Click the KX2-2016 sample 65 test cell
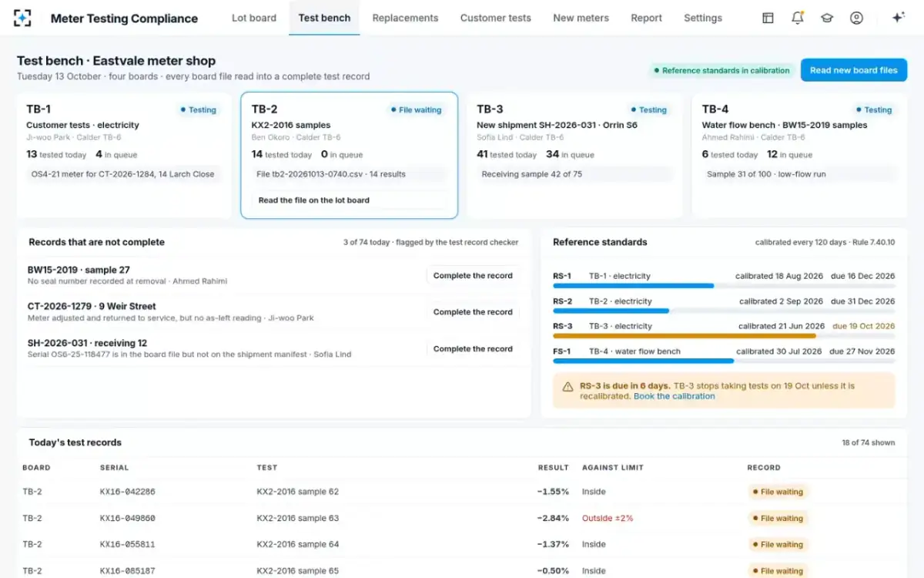The width and height of the screenshot is (924, 578). [298, 571]
